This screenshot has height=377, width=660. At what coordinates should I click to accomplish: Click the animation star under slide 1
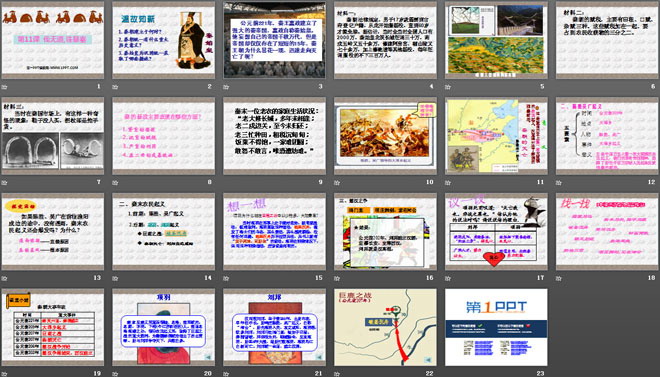coord(4,87)
